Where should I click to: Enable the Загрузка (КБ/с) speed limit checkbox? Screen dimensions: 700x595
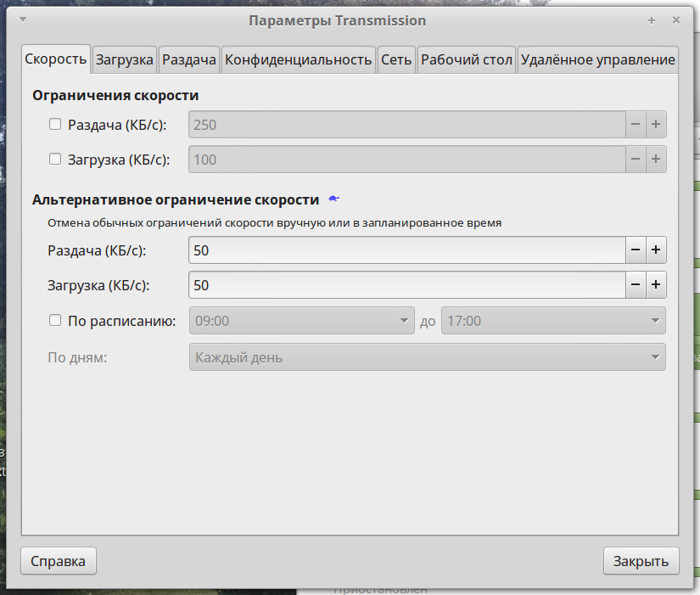55,159
